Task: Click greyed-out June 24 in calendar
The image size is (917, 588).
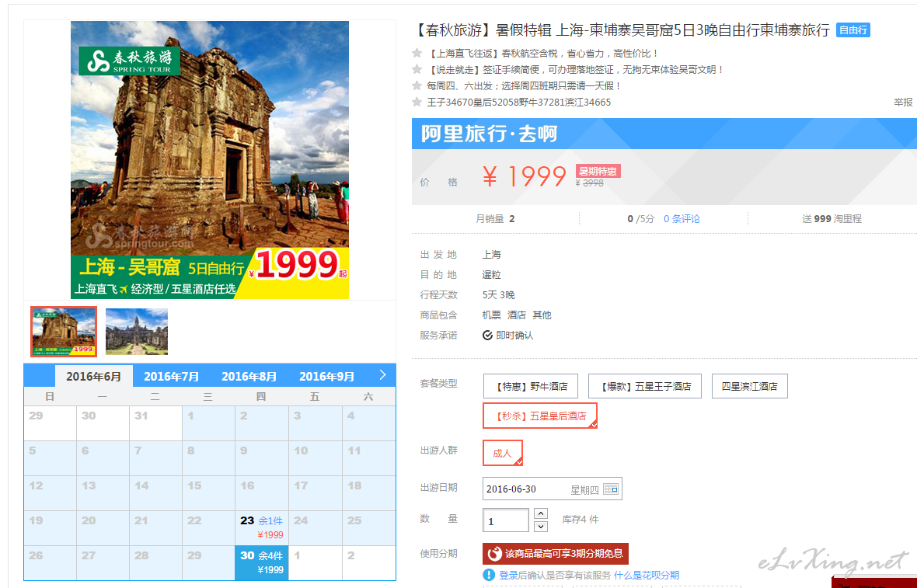Action: (315, 527)
